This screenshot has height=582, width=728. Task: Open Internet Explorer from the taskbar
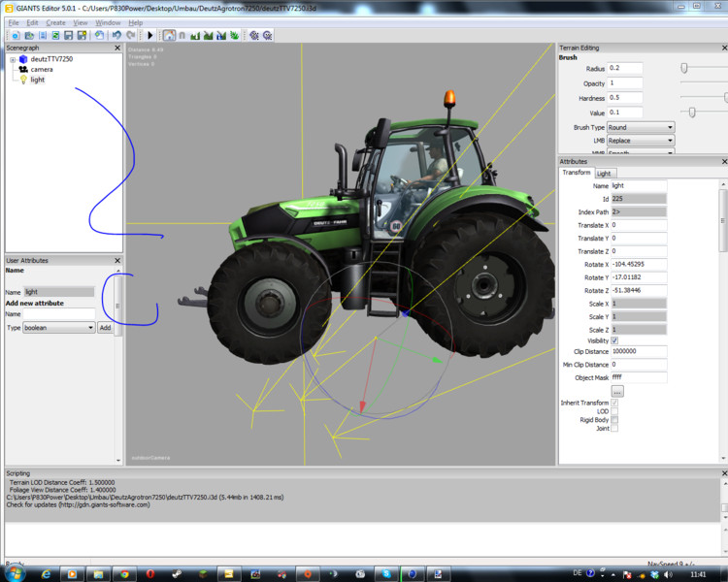[46, 574]
